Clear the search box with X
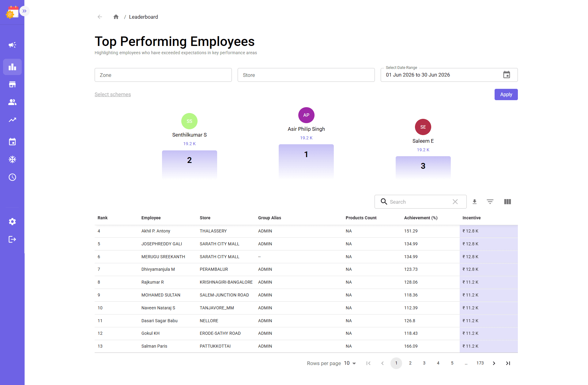The height and width of the screenshot is (385, 588). [x=455, y=202]
